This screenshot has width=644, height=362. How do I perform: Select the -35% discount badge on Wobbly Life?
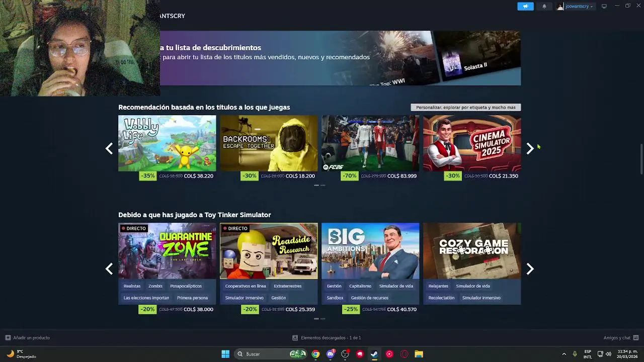click(148, 176)
